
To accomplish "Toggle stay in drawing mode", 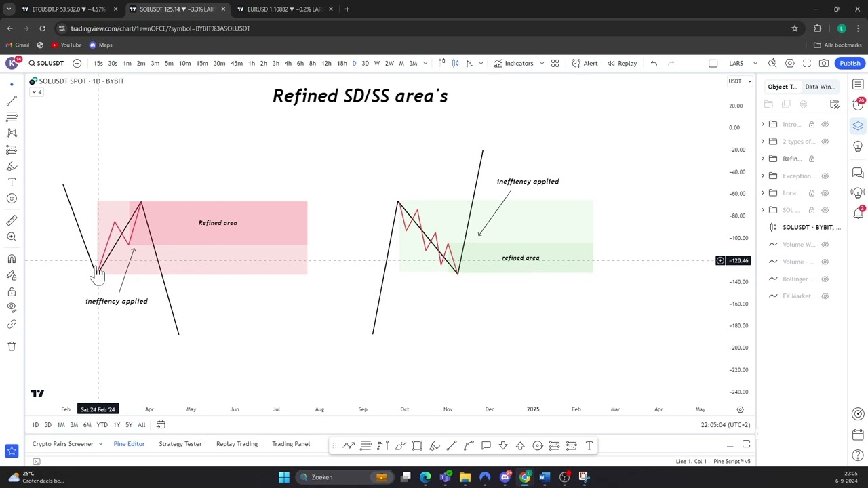I will (12, 275).
